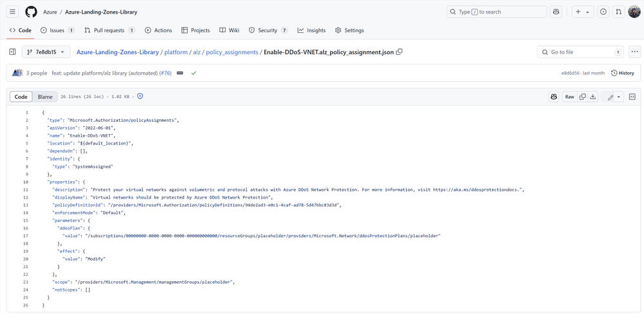Click the security shield icon beside file size

[140, 97]
